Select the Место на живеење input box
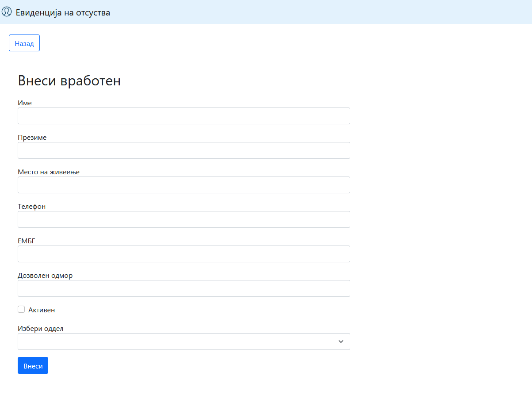532x403 pixels. point(184,185)
